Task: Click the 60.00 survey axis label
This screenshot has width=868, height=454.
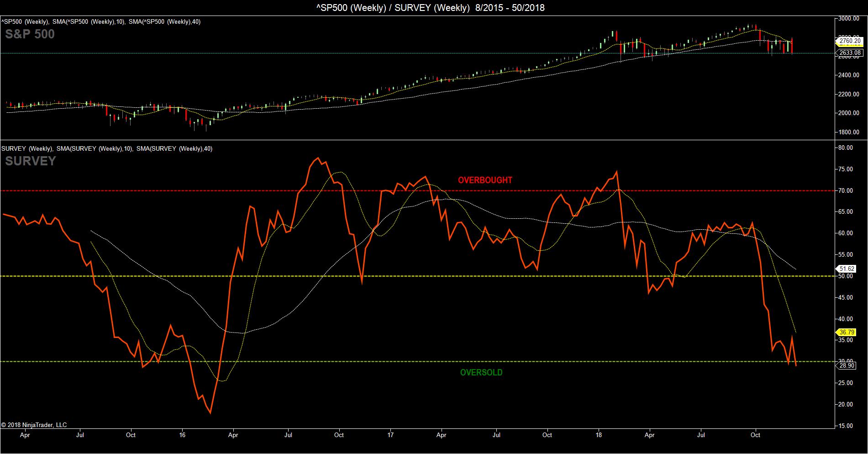Action: [846, 233]
